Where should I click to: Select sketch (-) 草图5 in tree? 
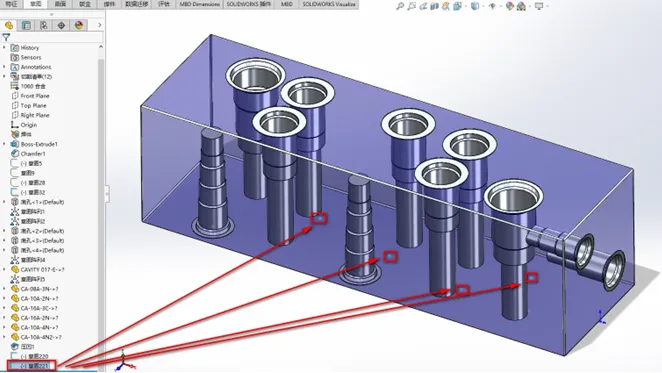(31, 163)
